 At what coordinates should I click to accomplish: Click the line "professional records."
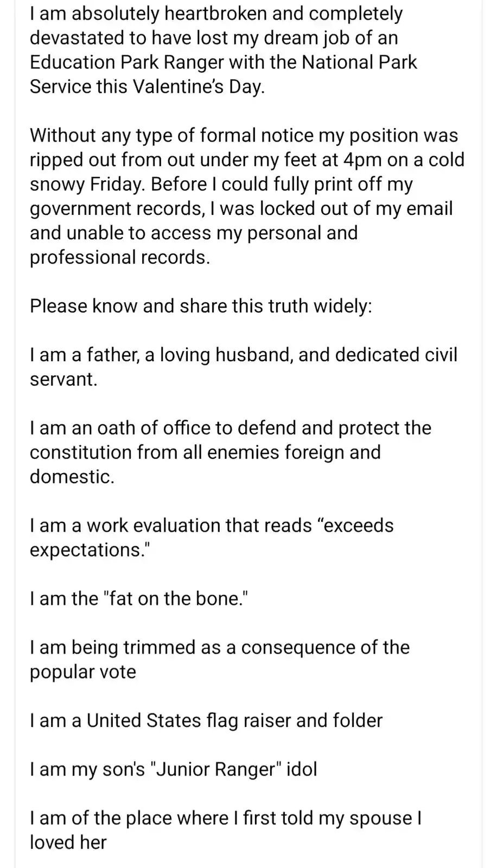120,257
